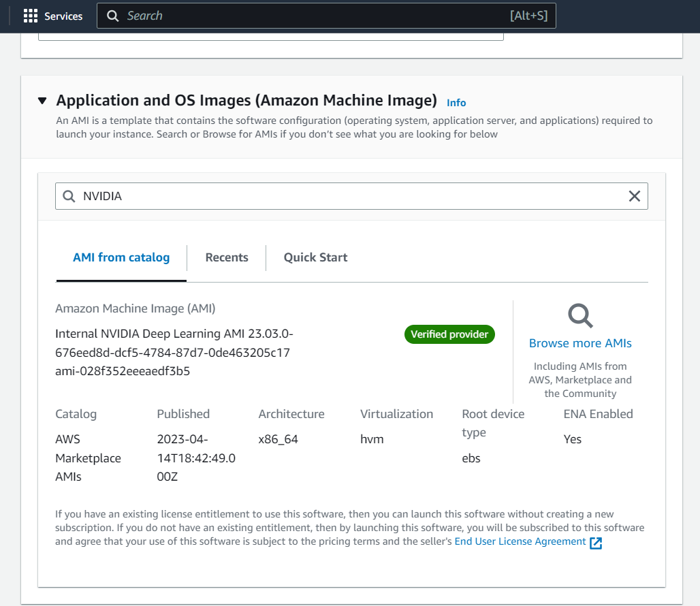Viewport: 700px width, 606px height.
Task: Click the magnifier icon in the AMI search box
Action: pyautogui.click(x=69, y=196)
